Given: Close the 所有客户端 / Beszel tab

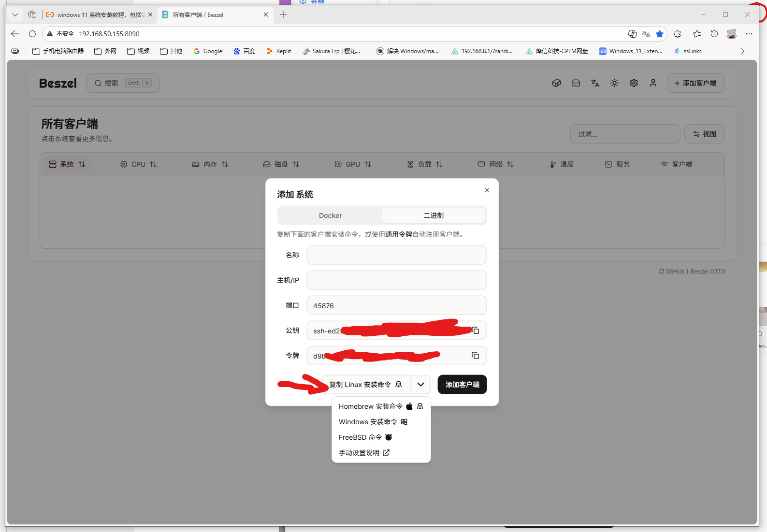Looking at the screenshot, I should pos(265,15).
